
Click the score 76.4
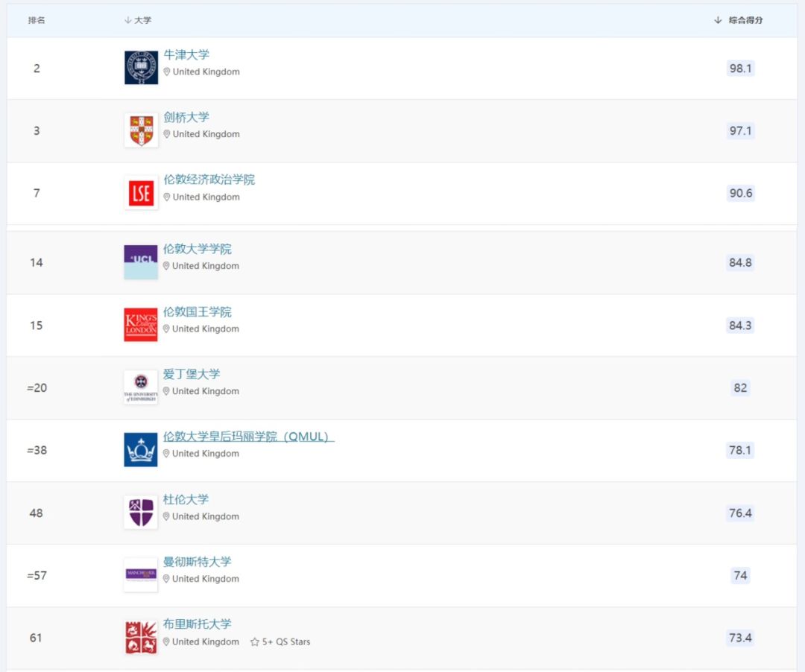740,513
